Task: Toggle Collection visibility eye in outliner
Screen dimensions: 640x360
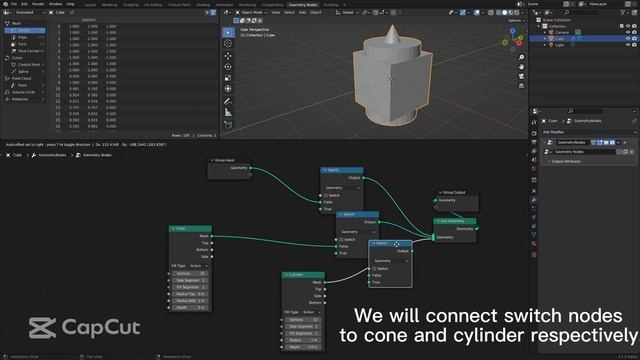Action: click(x=628, y=26)
